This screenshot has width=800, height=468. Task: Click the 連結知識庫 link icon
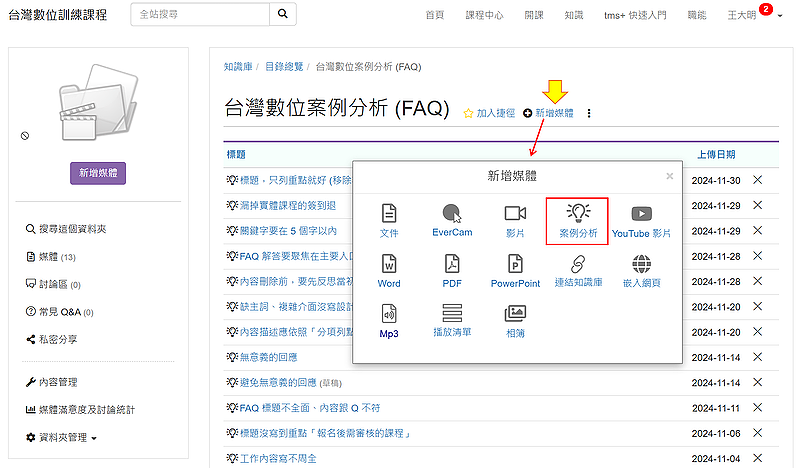[577, 270]
